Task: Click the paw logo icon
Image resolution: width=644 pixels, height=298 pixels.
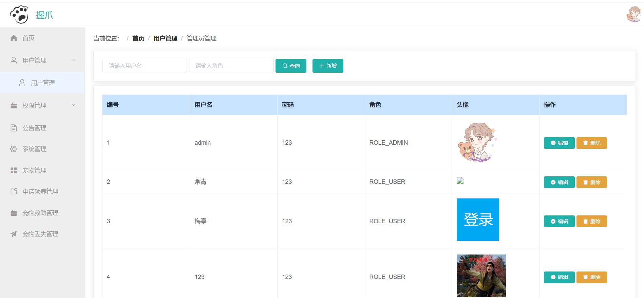Action: point(19,15)
